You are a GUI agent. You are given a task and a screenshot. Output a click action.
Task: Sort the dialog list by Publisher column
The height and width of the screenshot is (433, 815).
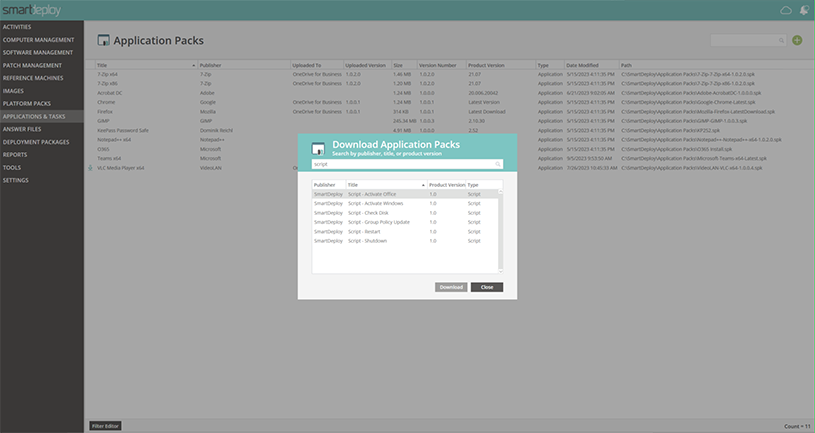click(x=329, y=185)
